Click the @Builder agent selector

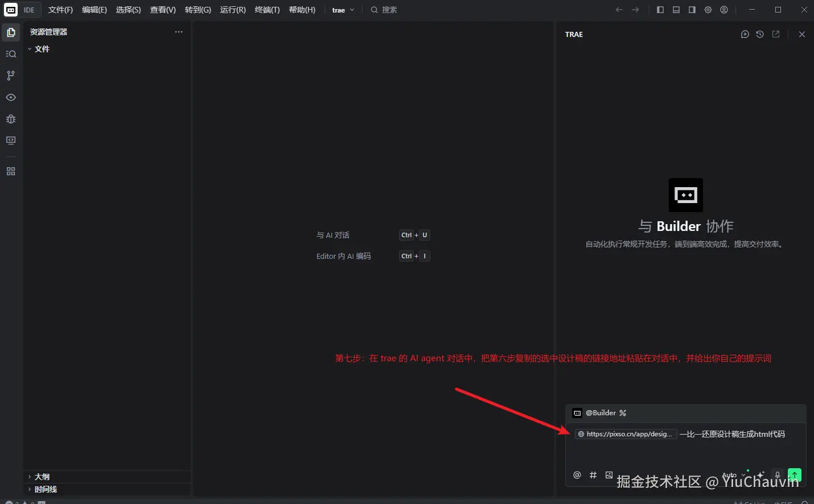pos(600,413)
